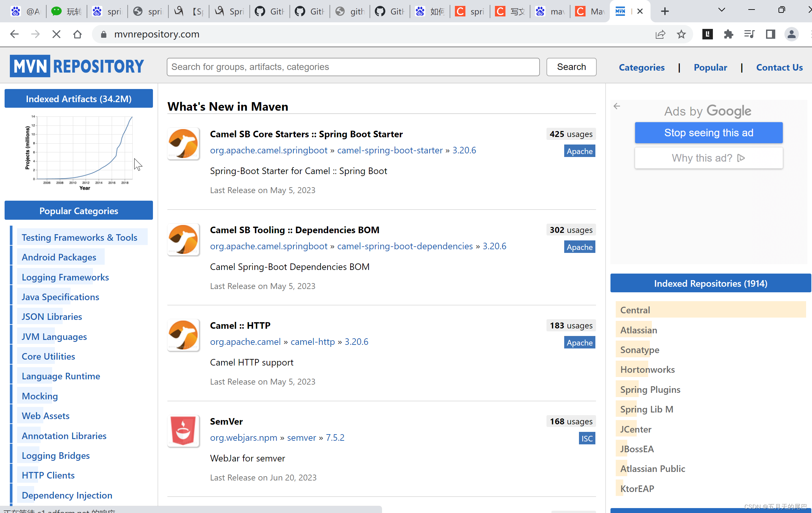Open a new browser tab
This screenshot has height=513, width=812.
[x=665, y=11]
